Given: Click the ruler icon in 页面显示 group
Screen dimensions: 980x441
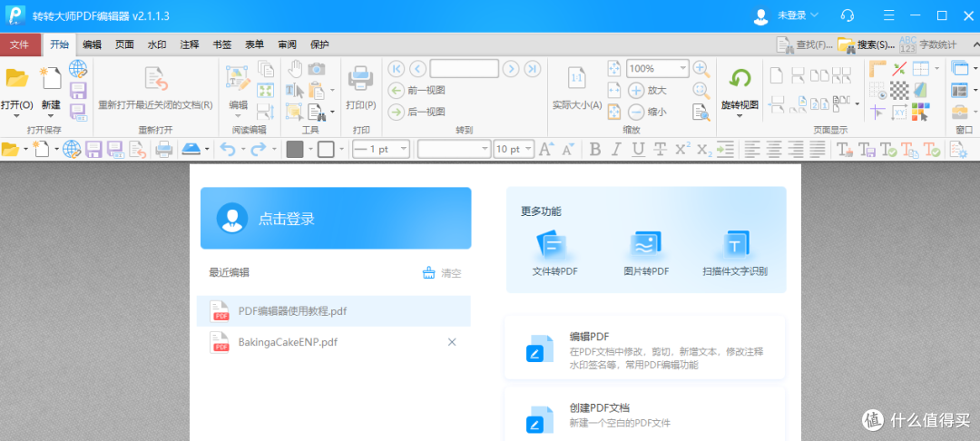Looking at the screenshot, I should (x=877, y=69).
